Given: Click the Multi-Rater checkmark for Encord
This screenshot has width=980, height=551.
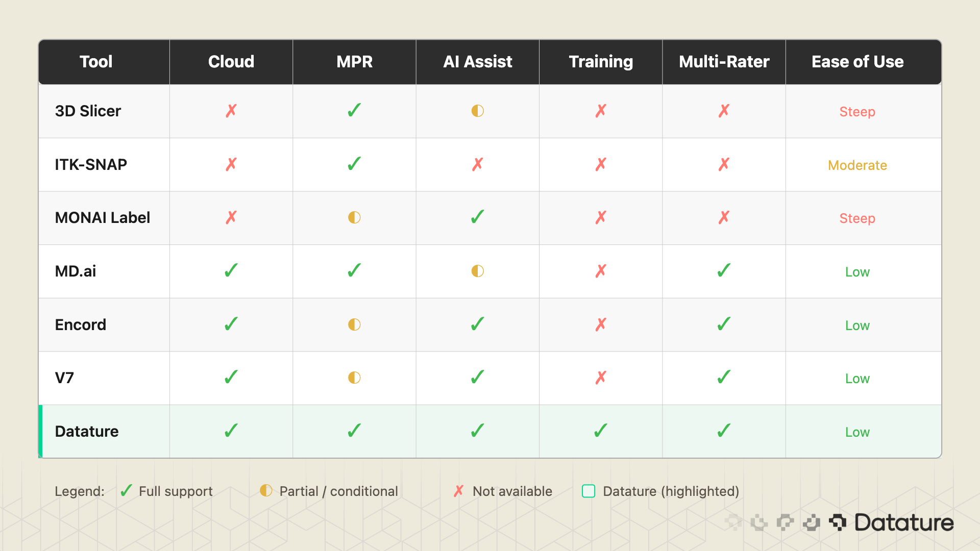Looking at the screenshot, I should (723, 324).
